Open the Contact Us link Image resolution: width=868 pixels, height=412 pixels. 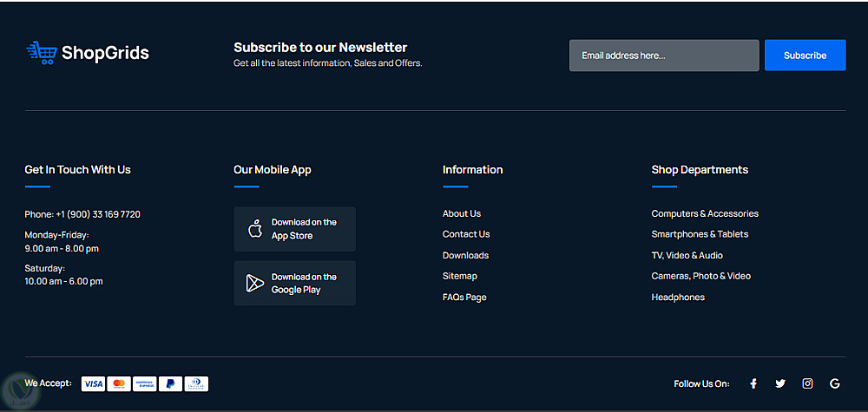click(x=466, y=234)
